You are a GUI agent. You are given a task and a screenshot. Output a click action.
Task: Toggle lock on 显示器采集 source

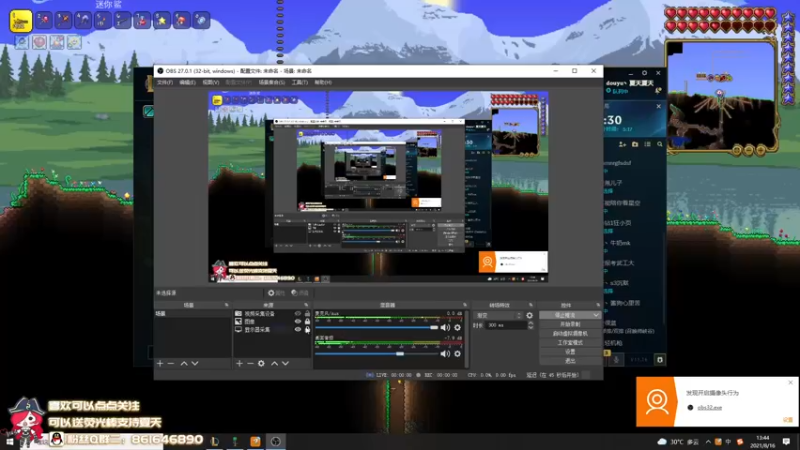[x=307, y=330]
